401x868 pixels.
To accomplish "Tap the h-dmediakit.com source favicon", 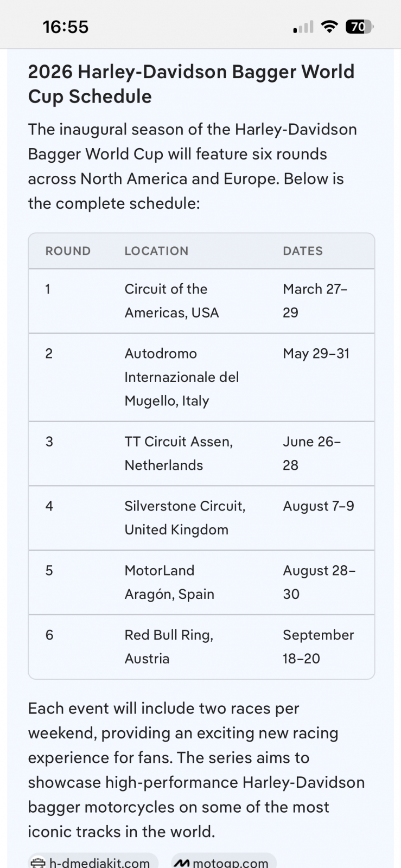I will tap(38, 863).
